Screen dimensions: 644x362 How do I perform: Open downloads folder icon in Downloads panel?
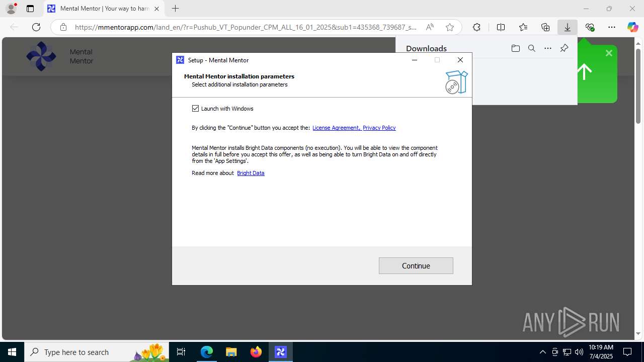click(515, 48)
